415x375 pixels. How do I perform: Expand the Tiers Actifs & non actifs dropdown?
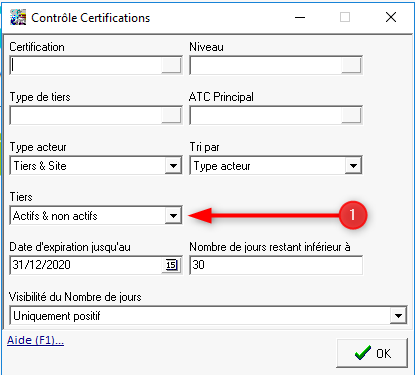(173, 215)
